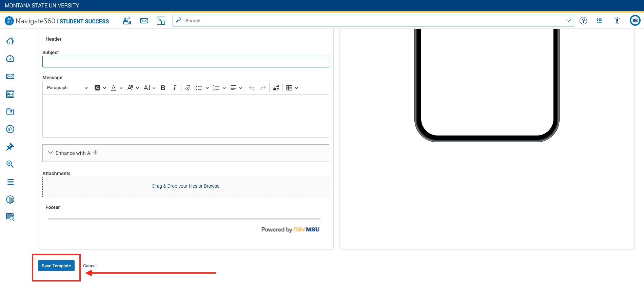Redo the last edit in message editor
644x292 pixels.
coord(263,88)
